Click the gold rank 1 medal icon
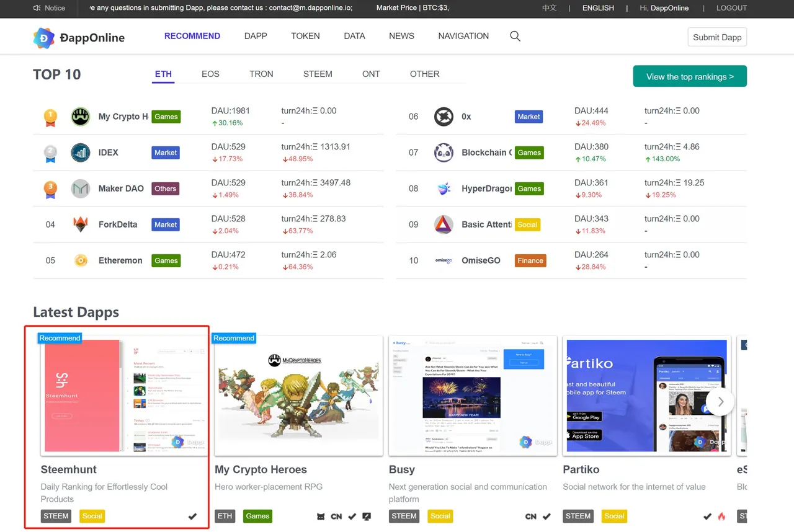The height and width of the screenshot is (532, 794). coord(50,117)
